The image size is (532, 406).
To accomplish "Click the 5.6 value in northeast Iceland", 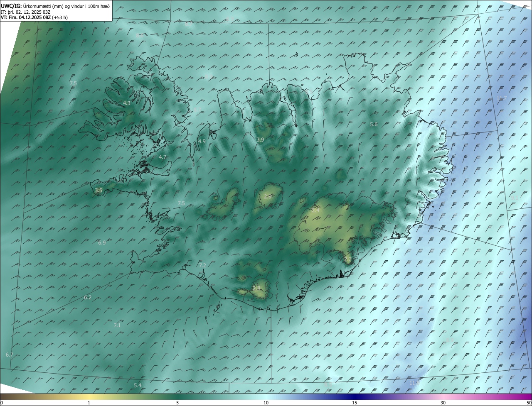I will pos(374,124).
